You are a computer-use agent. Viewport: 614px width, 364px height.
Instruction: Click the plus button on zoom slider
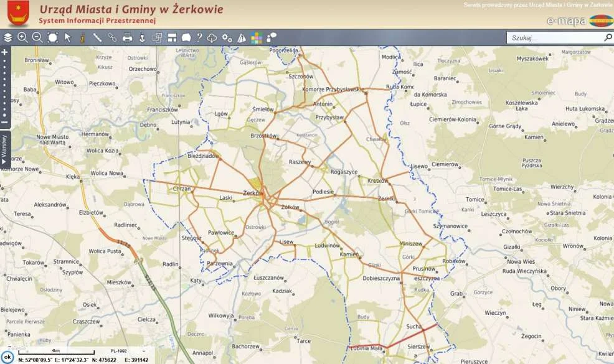pos(4,52)
